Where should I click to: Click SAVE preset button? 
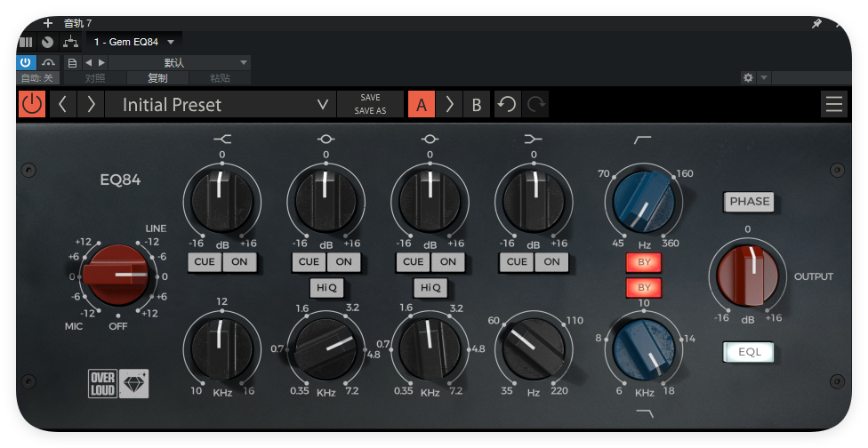coord(370,98)
